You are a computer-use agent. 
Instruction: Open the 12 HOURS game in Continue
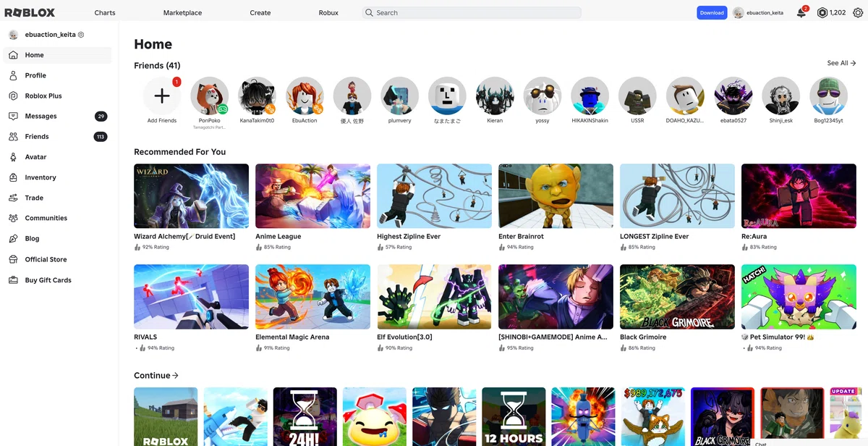click(x=514, y=417)
